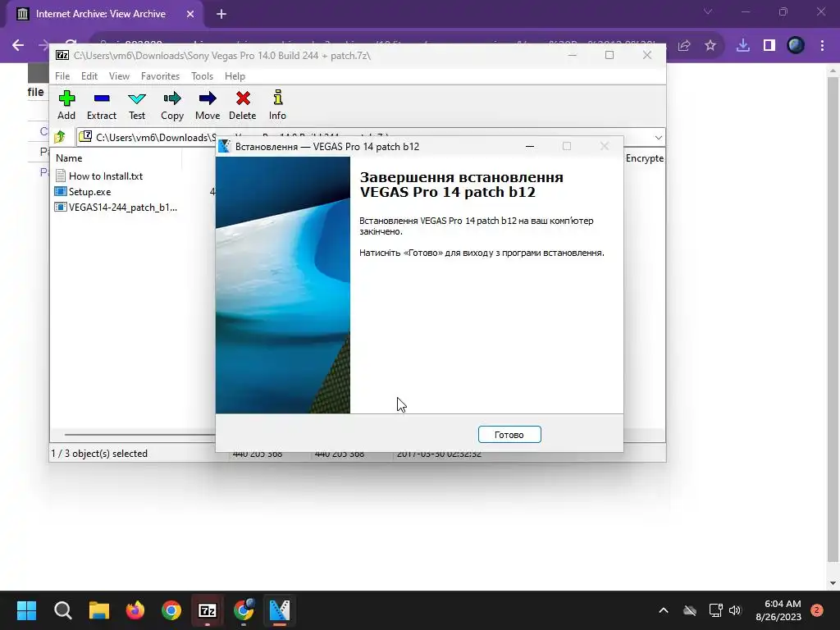Open the network icon in system tray
The width and height of the screenshot is (840, 630).
715,610
